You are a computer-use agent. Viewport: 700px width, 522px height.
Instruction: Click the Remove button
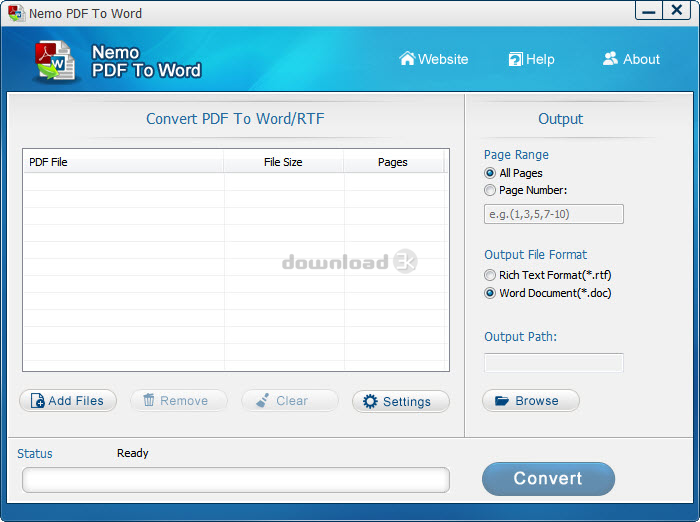179,401
